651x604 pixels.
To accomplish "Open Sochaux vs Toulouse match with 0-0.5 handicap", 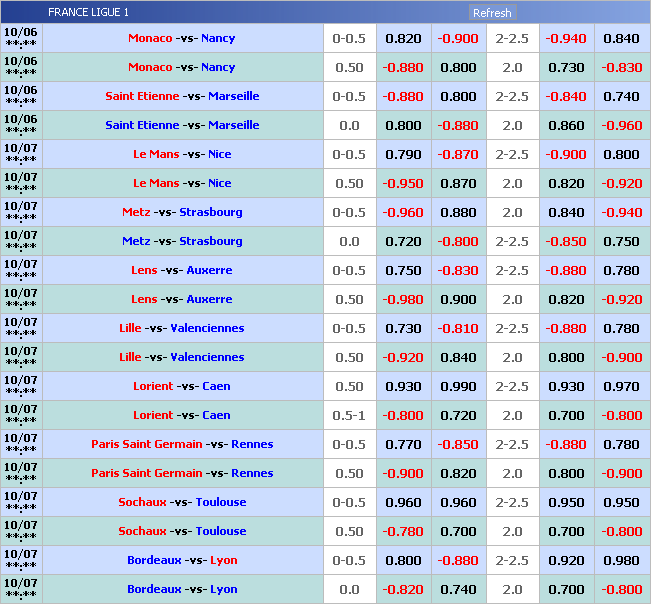I will (182, 502).
